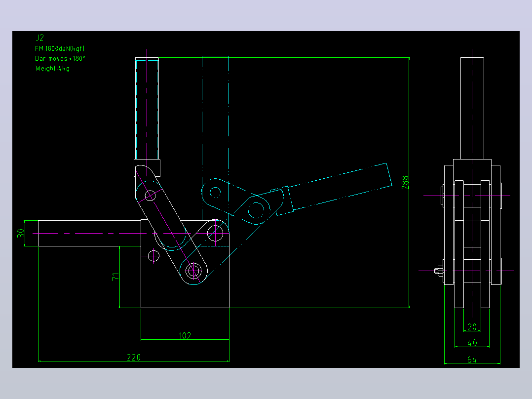
Task: Select the 30 bar thickness dimension
Action: click(x=21, y=233)
